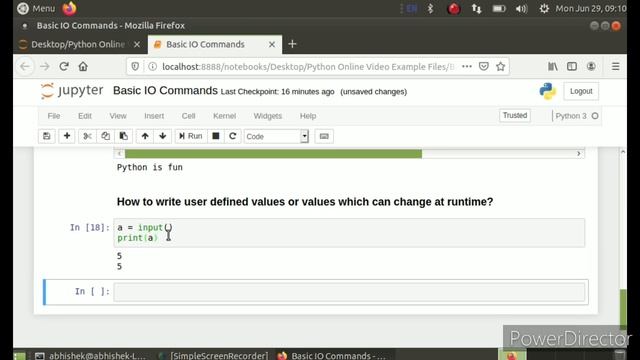Click the Python 3 kernel indicator

(x=576, y=116)
